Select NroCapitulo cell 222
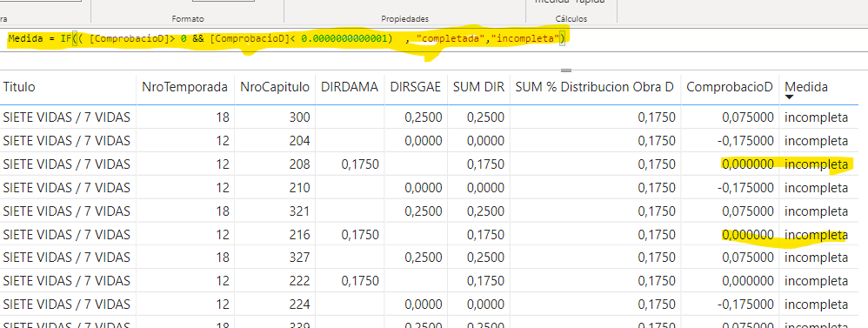Screen dimensions: 868x328 [x=299, y=281]
